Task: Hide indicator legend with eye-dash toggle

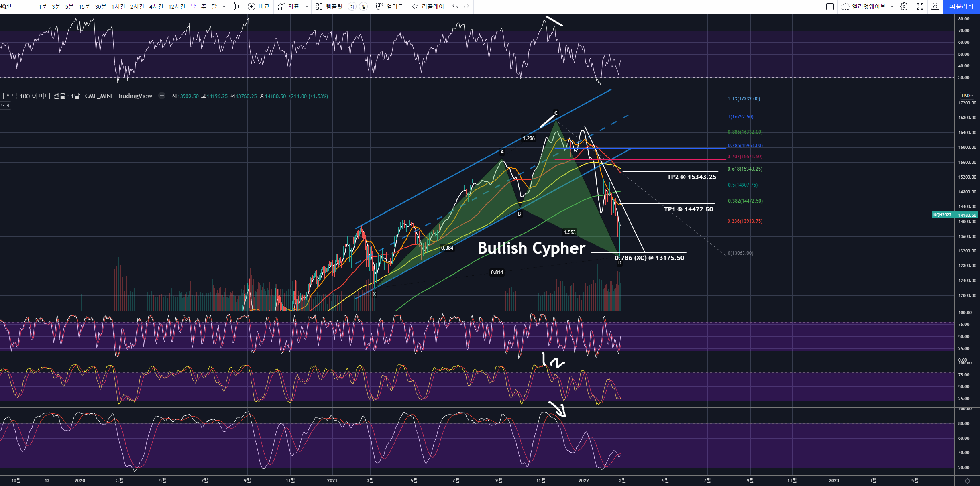Action: (161, 96)
